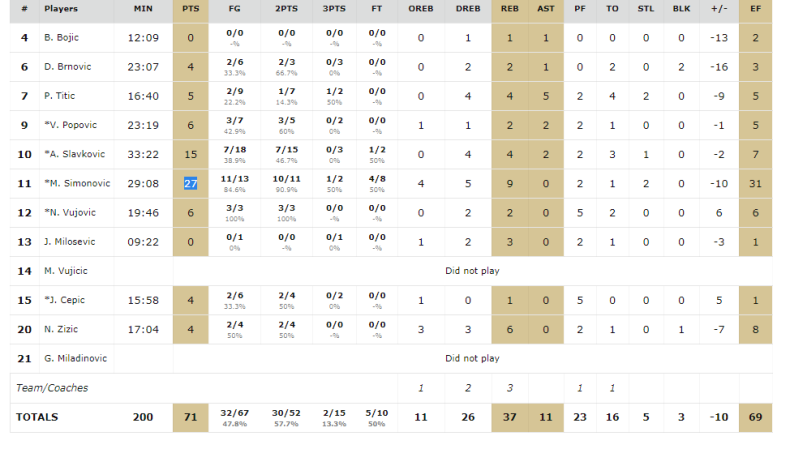The height and width of the screenshot is (450, 790).
Task: Select the Players column header
Action: (x=62, y=8)
